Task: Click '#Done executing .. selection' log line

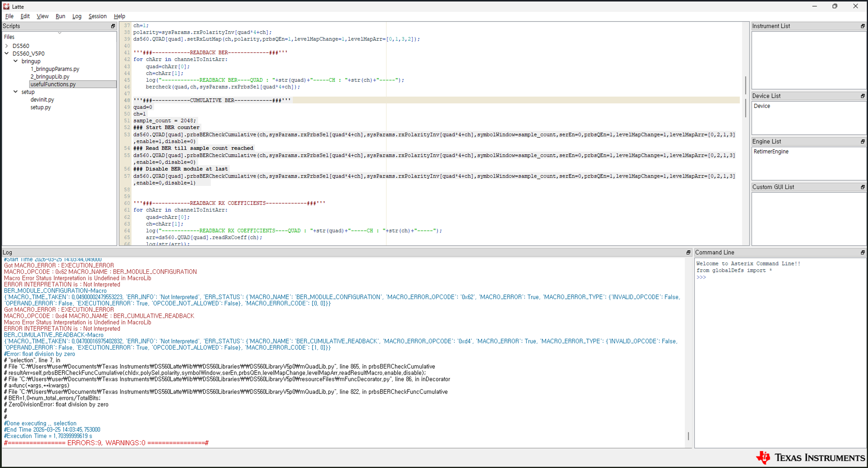Action: coord(40,424)
